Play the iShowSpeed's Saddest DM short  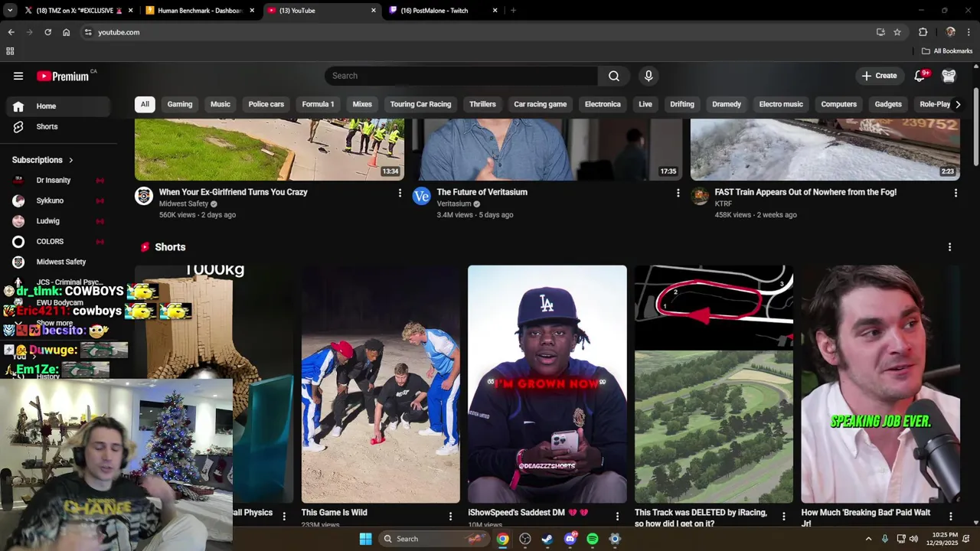pos(547,384)
